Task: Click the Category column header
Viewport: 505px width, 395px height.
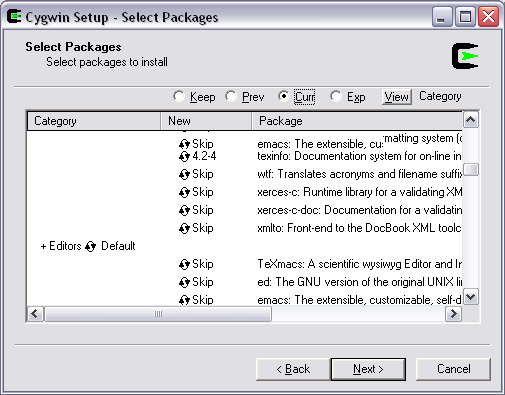Action: tap(94, 121)
